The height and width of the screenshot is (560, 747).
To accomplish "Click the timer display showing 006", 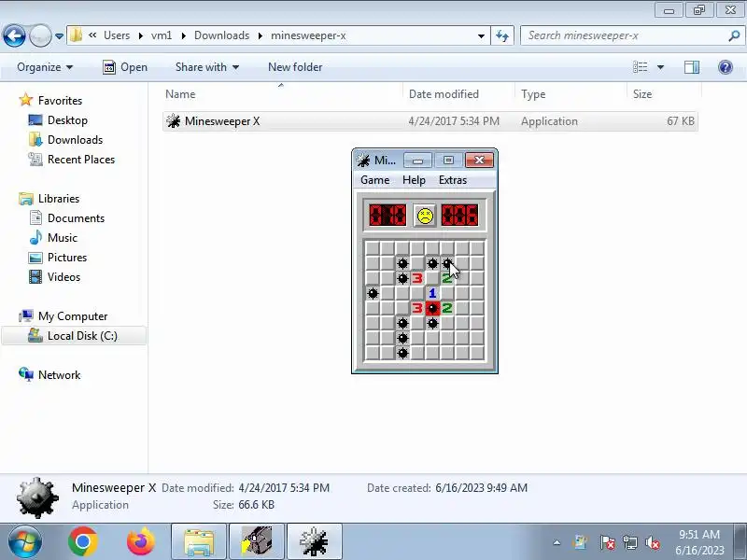I will coord(459,216).
